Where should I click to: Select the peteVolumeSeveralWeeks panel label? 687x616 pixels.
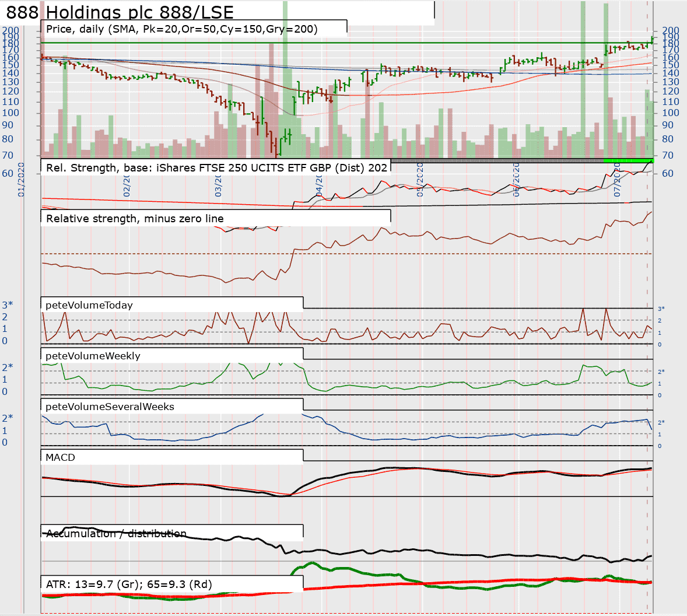pyautogui.click(x=110, y=407)
